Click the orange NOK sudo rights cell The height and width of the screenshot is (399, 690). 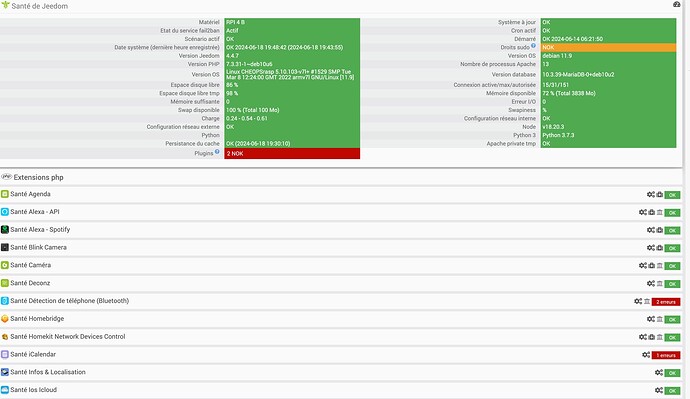coord(608,48)
